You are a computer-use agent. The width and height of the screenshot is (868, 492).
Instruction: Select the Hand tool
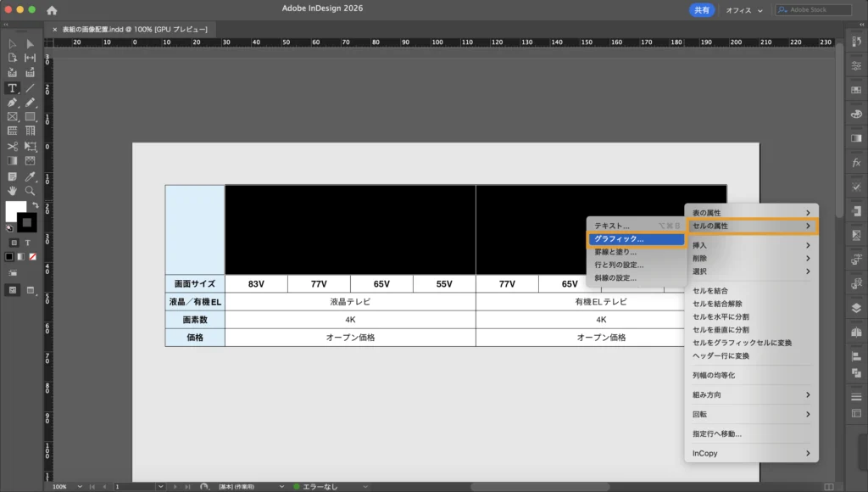[x=12, y=190]
